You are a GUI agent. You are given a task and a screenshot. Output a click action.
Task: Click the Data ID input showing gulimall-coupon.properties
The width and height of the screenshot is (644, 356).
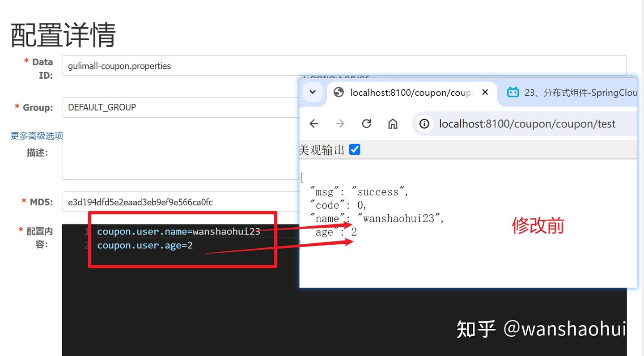[179, 65]
